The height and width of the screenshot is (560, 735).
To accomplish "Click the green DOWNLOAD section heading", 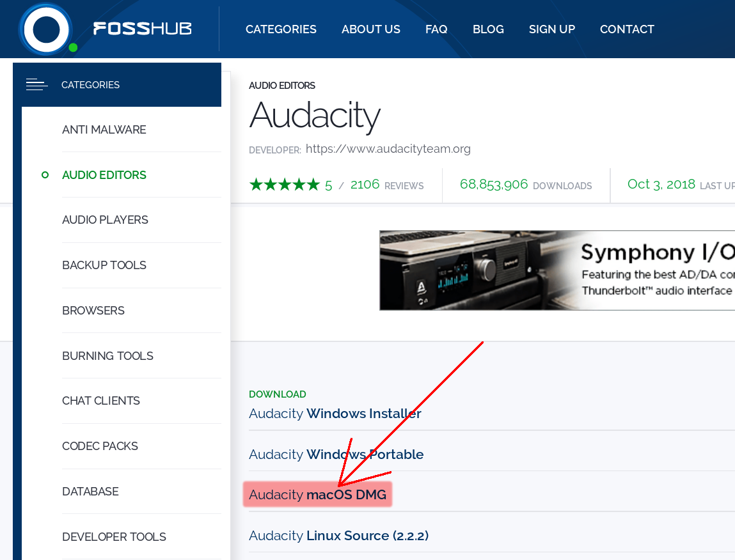I will 278,394.
